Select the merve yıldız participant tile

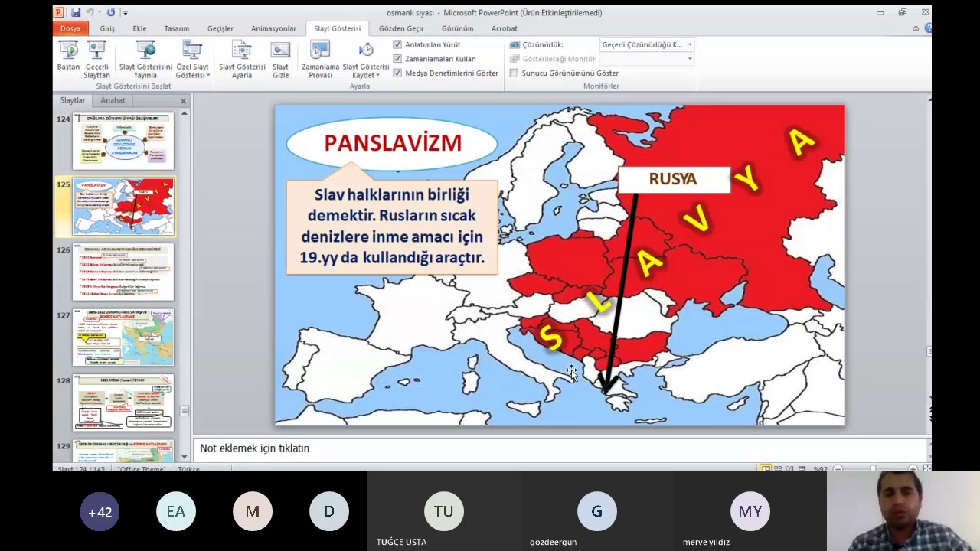(x=750, y=511)
